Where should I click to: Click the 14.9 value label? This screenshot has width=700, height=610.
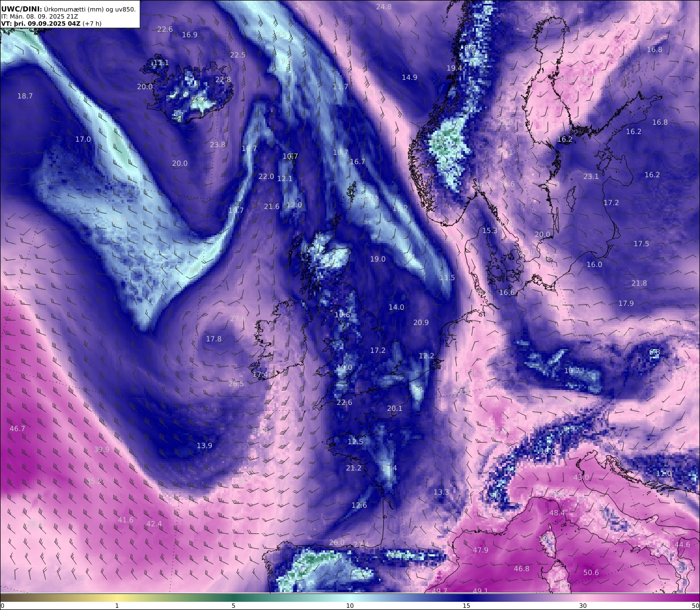click(x=410, y=77)
